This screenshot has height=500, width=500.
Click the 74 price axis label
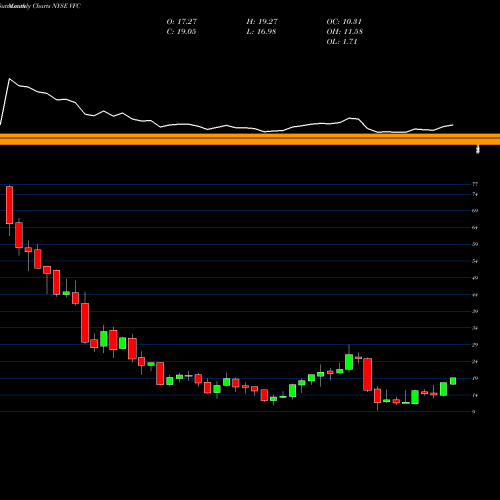[475, 194]
